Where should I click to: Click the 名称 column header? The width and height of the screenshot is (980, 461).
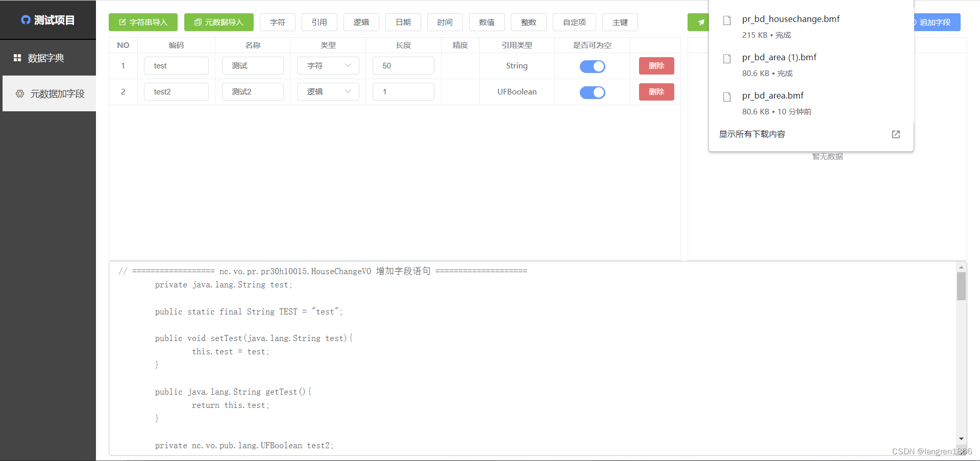coord(253,45)
